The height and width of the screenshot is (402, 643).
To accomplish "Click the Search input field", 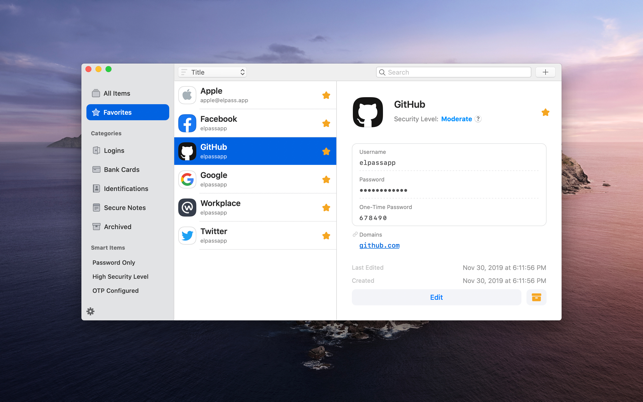I will (x=454, y=72).
